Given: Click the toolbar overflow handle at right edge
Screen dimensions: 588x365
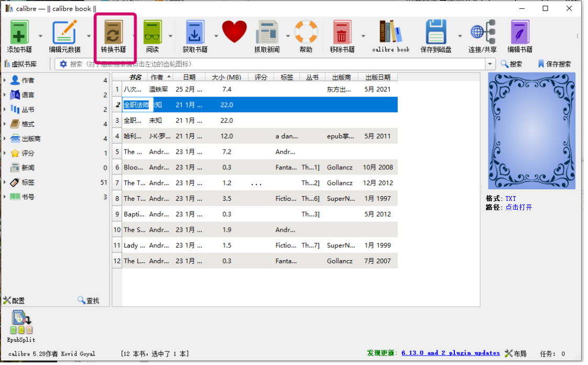Looking at the screenshot, I should tap(577, 36).
